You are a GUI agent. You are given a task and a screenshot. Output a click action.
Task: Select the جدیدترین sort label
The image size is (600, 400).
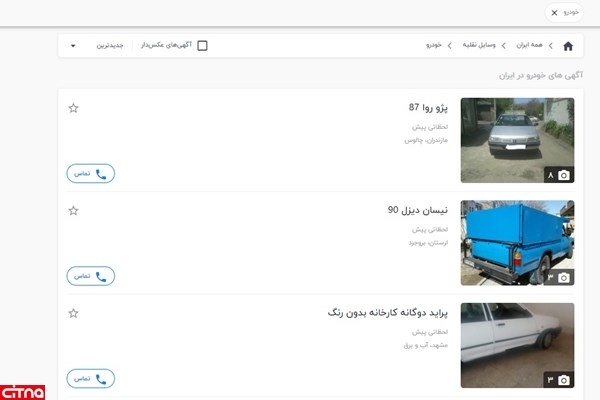coord(110,46)
